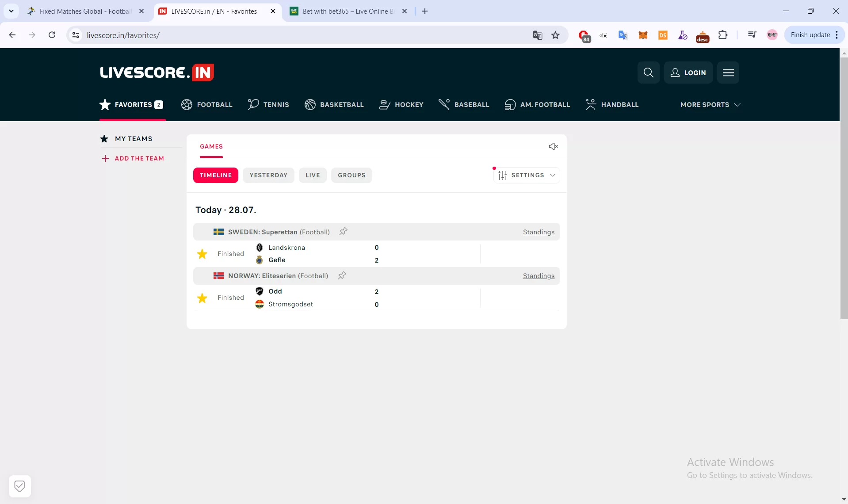This screenshot has width=848, height=504.
Task: Open the browser profile avatar
Action: (x=772, y=35)
